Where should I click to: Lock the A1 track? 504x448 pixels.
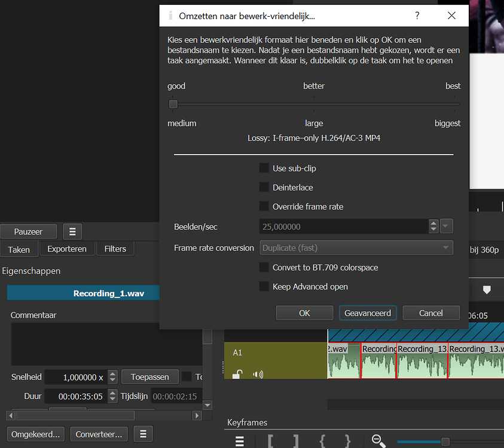[237, 373]
